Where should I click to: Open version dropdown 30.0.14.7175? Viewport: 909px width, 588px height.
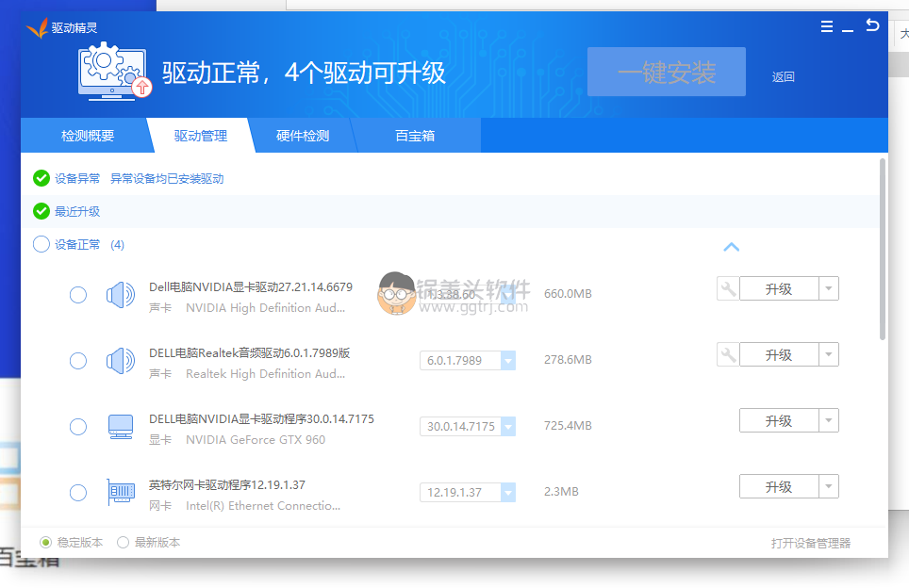[508, 426]
